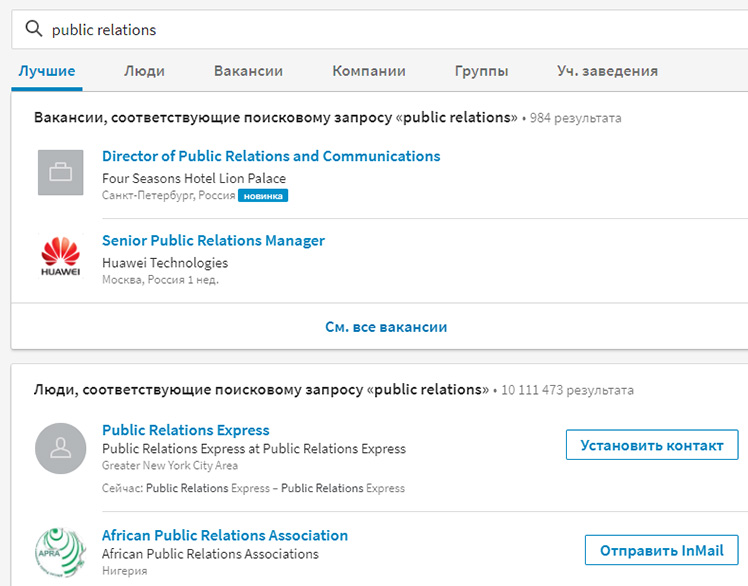The image size is (748, 586).
Task: Click the APRA association logo
Action: pyautogui.click(x=61, y=552)
